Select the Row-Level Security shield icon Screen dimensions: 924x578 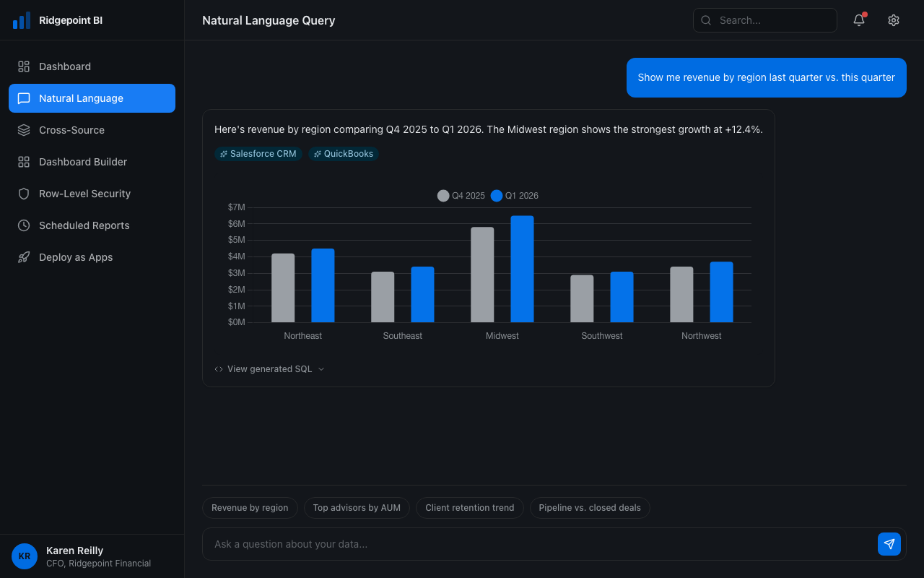point(24,194)
